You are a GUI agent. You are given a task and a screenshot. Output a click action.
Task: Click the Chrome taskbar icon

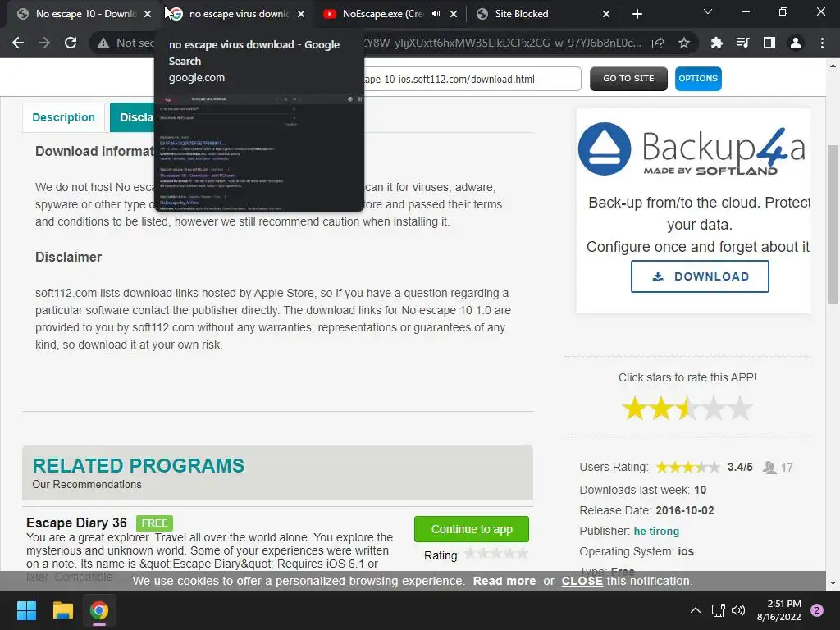pyautogui.click(x=99, y=610)
